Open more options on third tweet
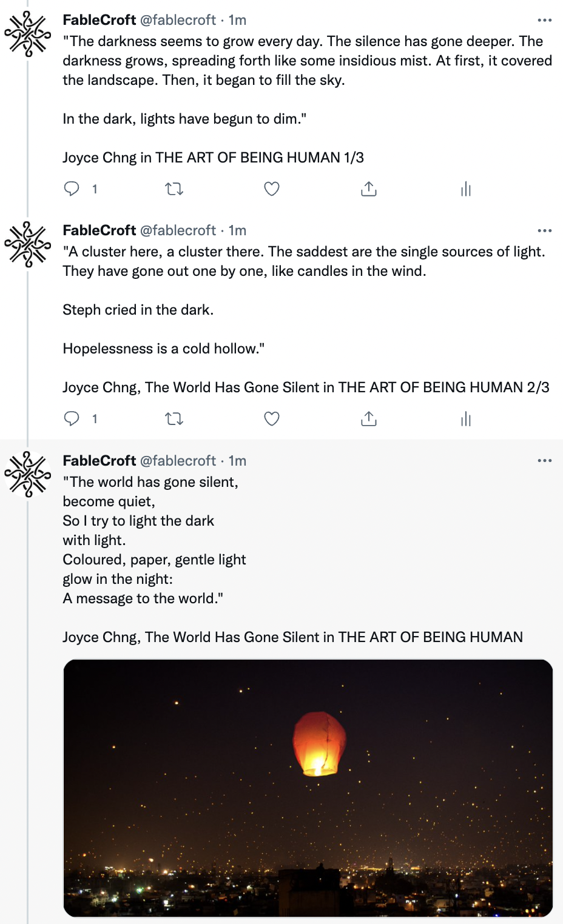Viewport: 563px width, 924px height. click(545, 461)
